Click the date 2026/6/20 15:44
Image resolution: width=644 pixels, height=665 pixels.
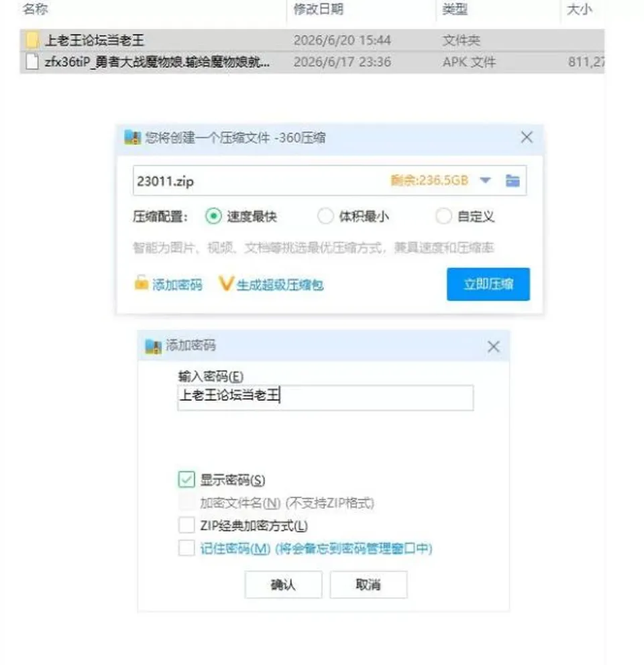pyautogui.click(x=342, y=40)
